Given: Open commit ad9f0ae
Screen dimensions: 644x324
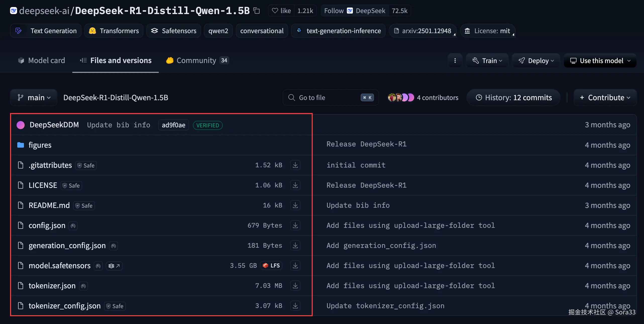Looking at the screenshot, I should pyautogui.click(x=174, y=125).
